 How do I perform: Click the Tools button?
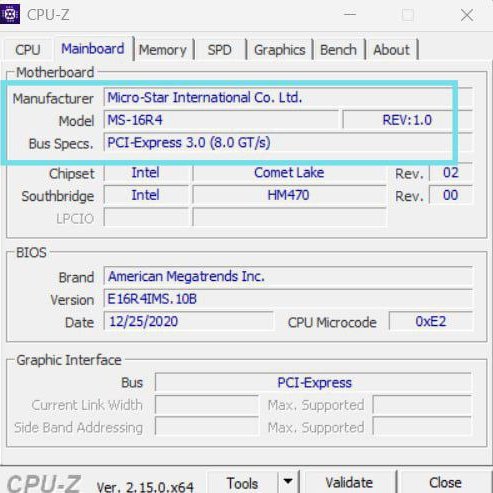pyautogui.click(x=242, y=483)
